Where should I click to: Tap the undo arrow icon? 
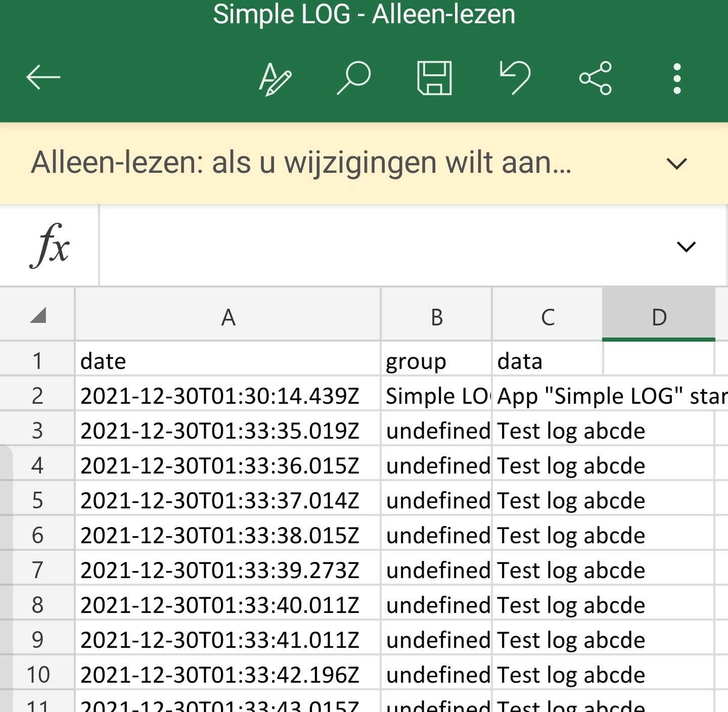point(515,78)
